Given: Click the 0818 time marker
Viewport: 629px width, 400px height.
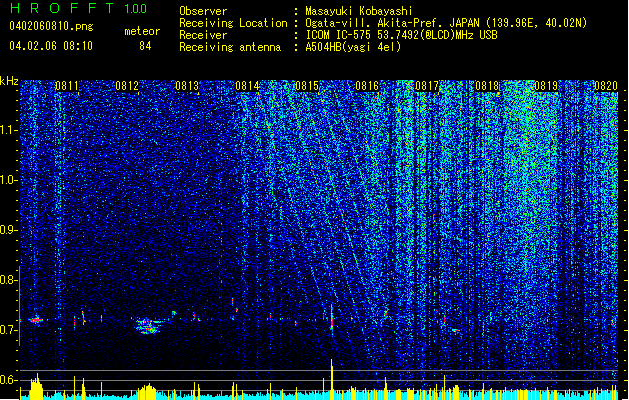Looking at the screenshot, I should pos(487,86).
